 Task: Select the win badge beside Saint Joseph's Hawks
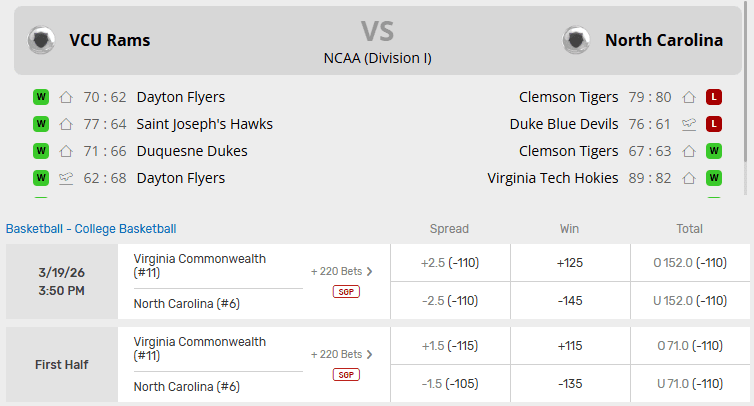41,124
